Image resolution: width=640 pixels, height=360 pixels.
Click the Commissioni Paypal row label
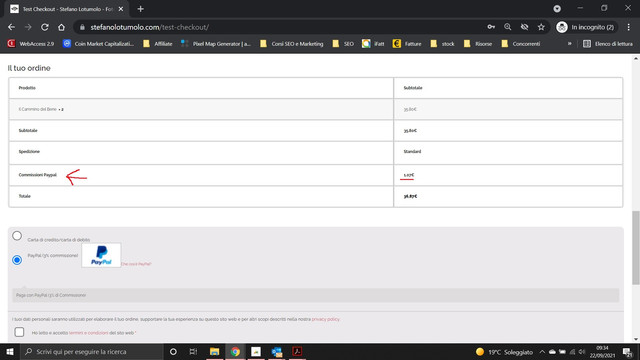(38, 175)
